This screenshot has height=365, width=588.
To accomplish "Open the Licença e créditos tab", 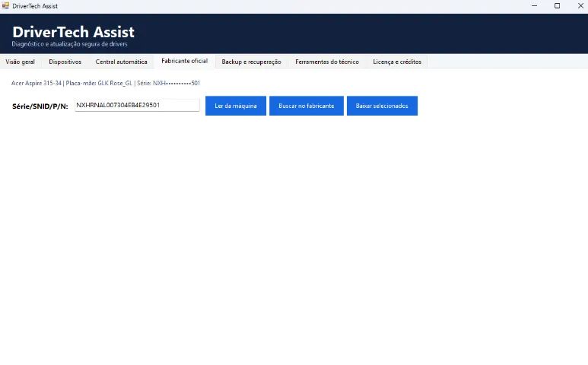I will click(x=397, y=62).
